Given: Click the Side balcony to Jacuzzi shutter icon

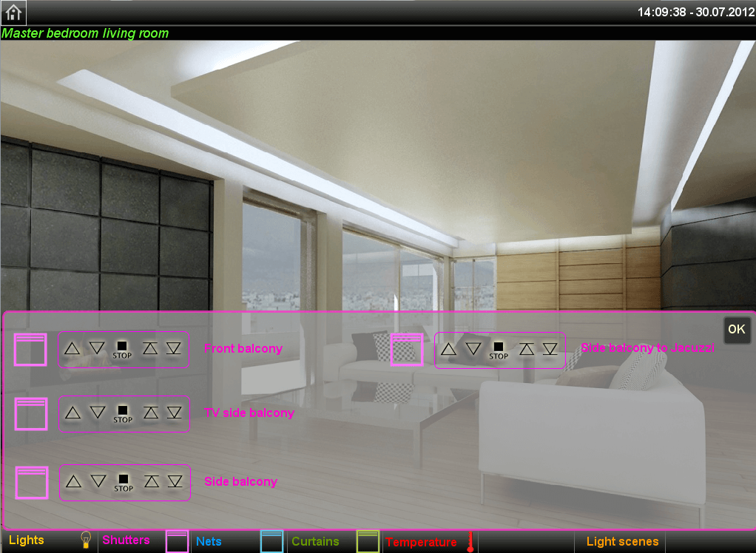Looking at the screenshot, I should (407, 349).
